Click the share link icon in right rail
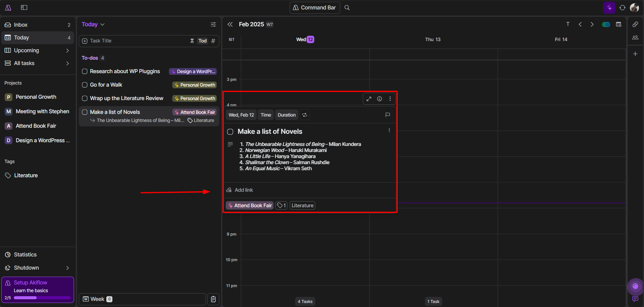The image size is (644, 307). (635, 24)
